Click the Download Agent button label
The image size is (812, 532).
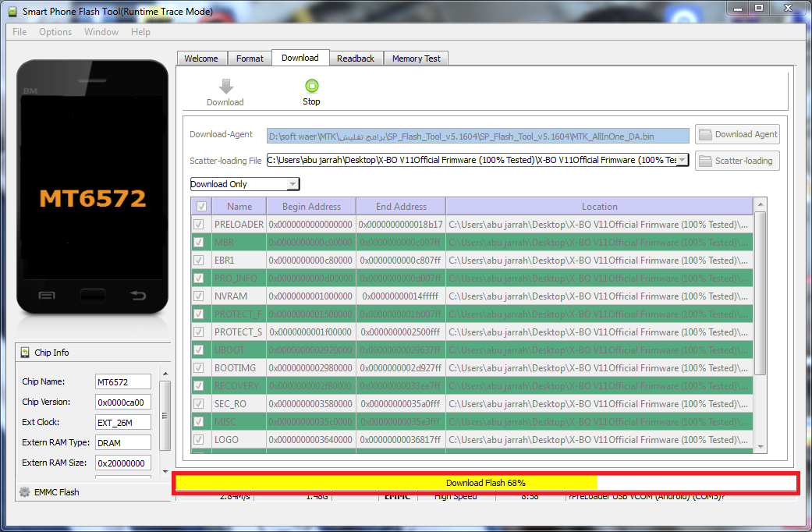tap(746, 135)
